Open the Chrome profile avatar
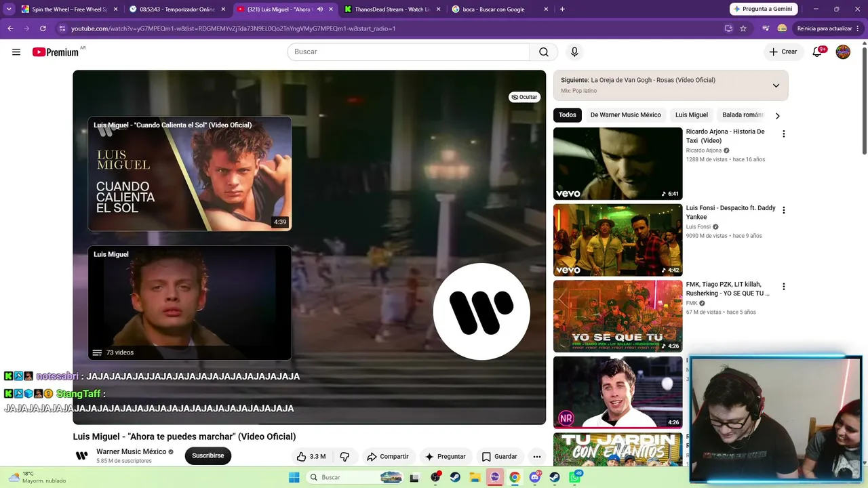868x488 pixels. click(x=782, y=28)
